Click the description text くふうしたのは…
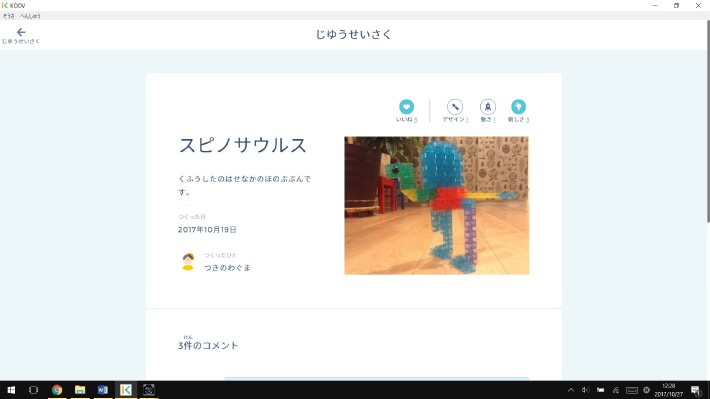Image resolution: width=710 pixels, height=399 pixels. [245, 185]
